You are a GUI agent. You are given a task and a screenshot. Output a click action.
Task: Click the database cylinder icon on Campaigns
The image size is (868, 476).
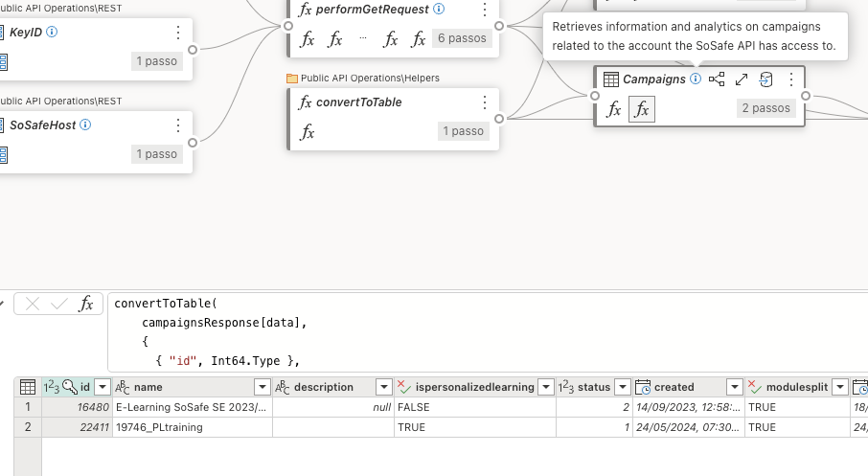765,79
